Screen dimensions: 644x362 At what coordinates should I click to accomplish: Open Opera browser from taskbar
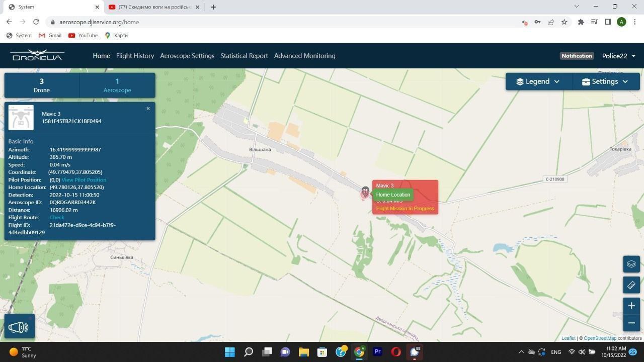[x=396, y=351]
